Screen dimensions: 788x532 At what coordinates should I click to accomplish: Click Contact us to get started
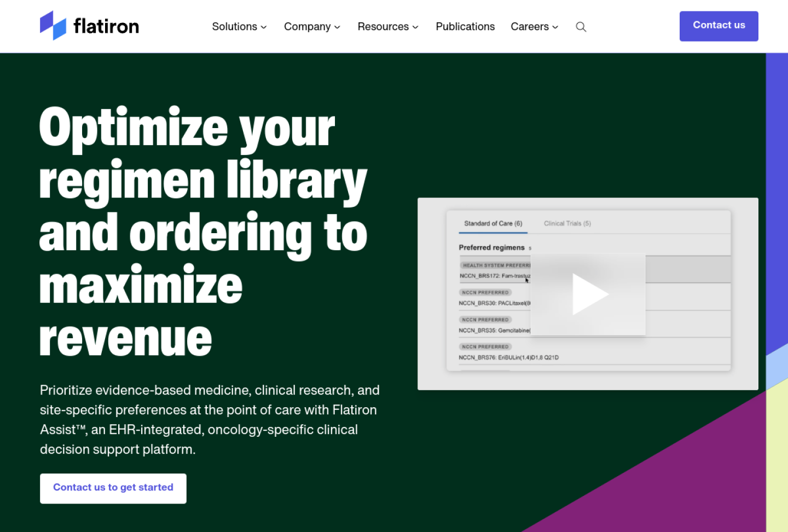click(113, 488)
